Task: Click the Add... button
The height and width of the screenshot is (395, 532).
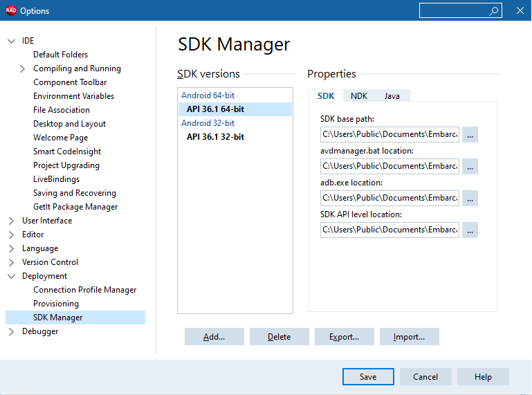Action: [214, 337]
